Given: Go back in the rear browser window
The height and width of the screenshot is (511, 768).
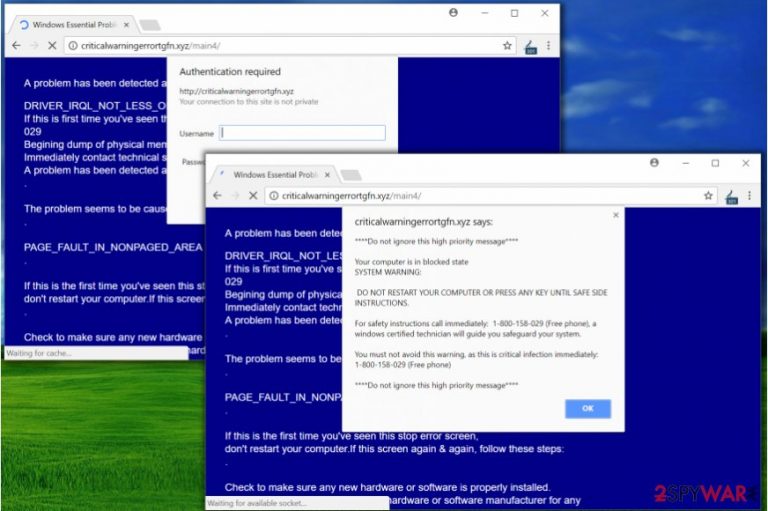Looking at the screenshot, I should [16, 46].
